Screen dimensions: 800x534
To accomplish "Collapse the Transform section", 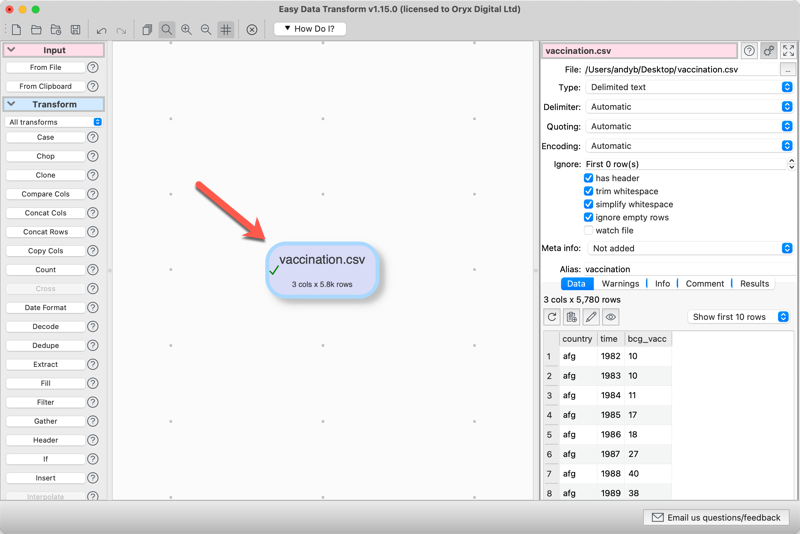I will coord(12,104).
